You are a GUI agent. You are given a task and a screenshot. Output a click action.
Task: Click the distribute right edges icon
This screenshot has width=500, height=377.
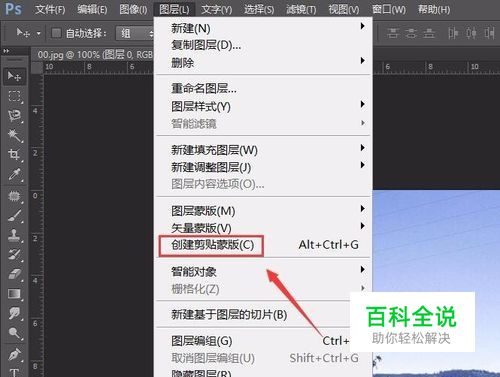coord(489,33)
